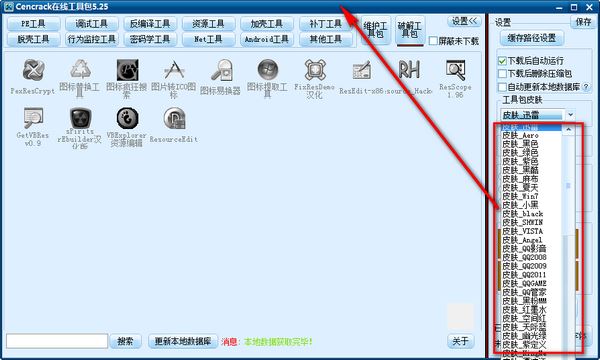Check the 屏蔽未下载 option
The height and width of the screenshot is (360, 600).
coord(433,41)
